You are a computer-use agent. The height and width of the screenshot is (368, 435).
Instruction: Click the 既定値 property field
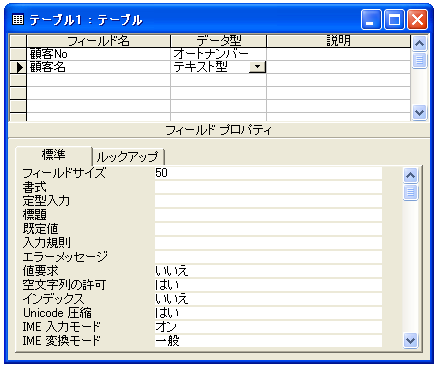[x=268, y=229]
